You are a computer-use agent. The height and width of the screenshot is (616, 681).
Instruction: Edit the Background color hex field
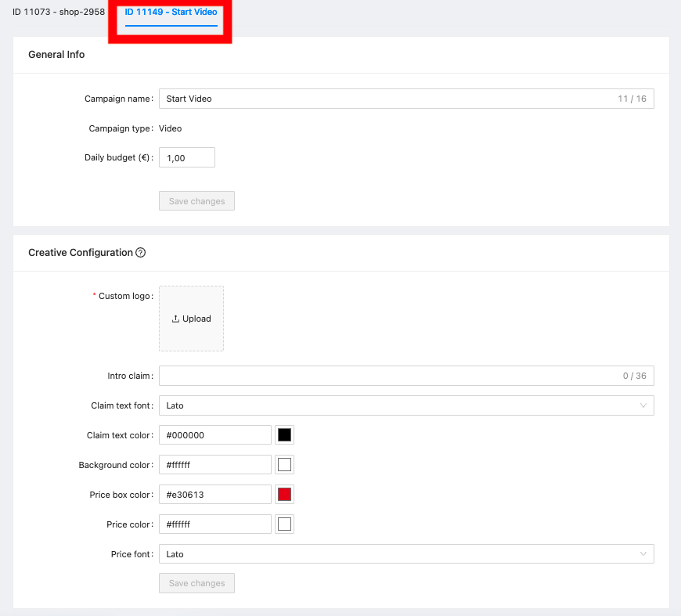[215, 465]
